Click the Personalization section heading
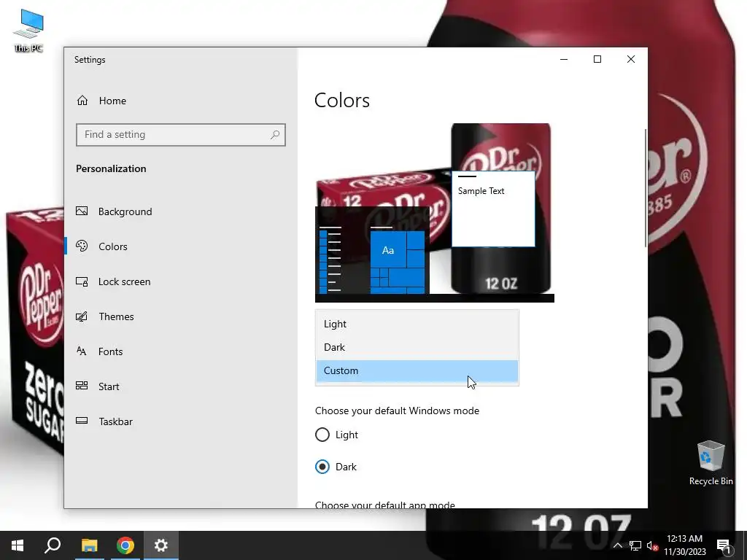This screenshot has height=560, width=747. 111,168
